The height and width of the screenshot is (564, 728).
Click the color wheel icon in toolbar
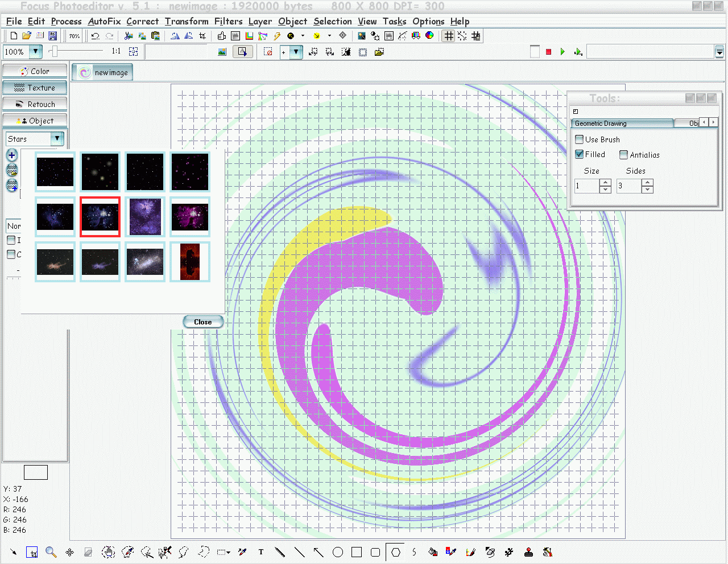(x=429, y=36)
